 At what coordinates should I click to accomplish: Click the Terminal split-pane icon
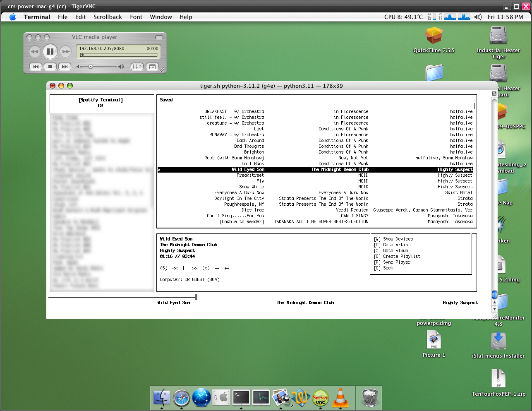(x=494, y=94)
